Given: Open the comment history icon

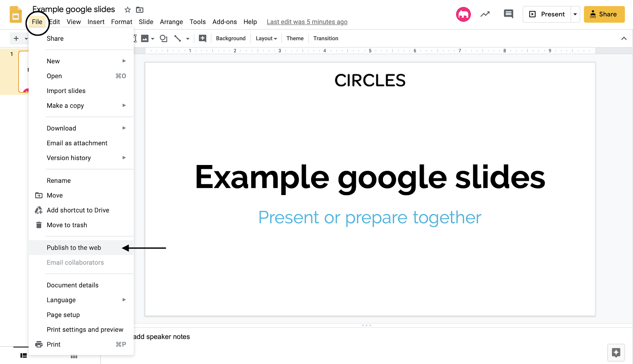Looking at the screenshot, I should (x=508, y=14).
